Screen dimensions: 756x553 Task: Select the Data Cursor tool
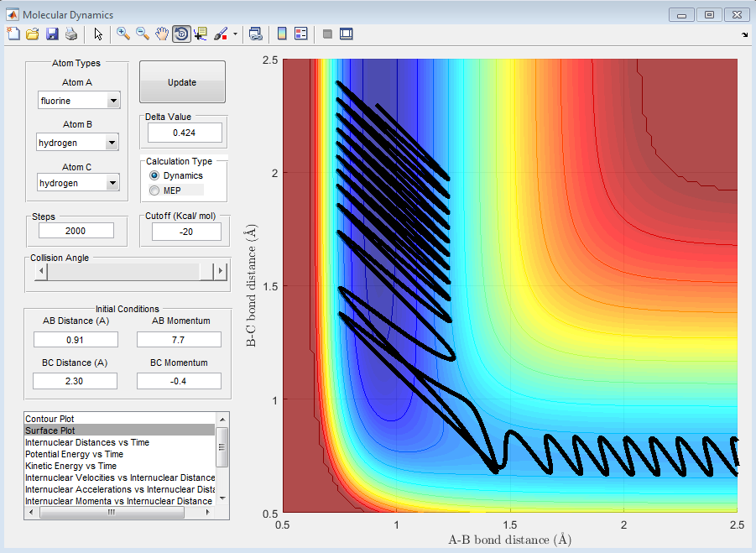click(x=201, y=34)
